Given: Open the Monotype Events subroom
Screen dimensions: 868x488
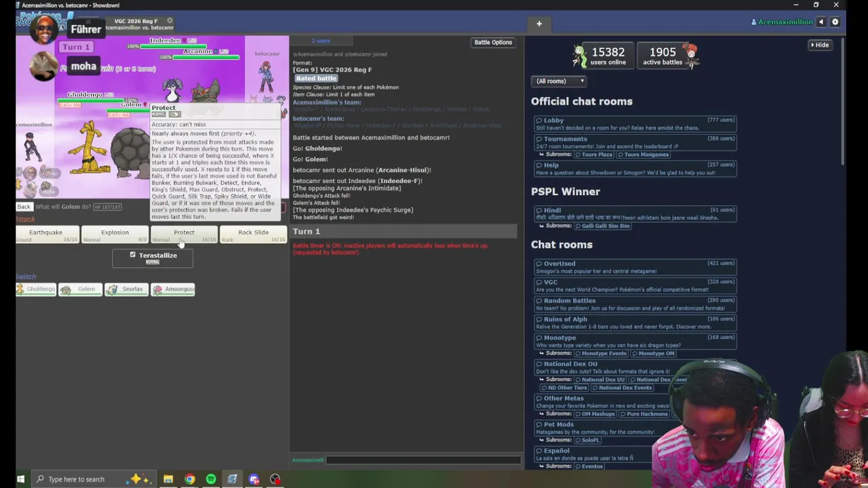Looking at the screenshot, I should 602,354.
